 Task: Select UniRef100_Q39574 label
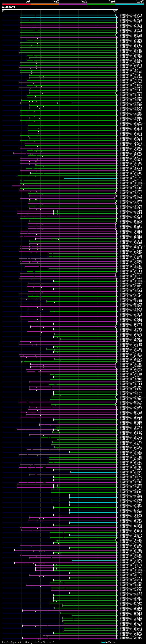[x=131, y=65]
